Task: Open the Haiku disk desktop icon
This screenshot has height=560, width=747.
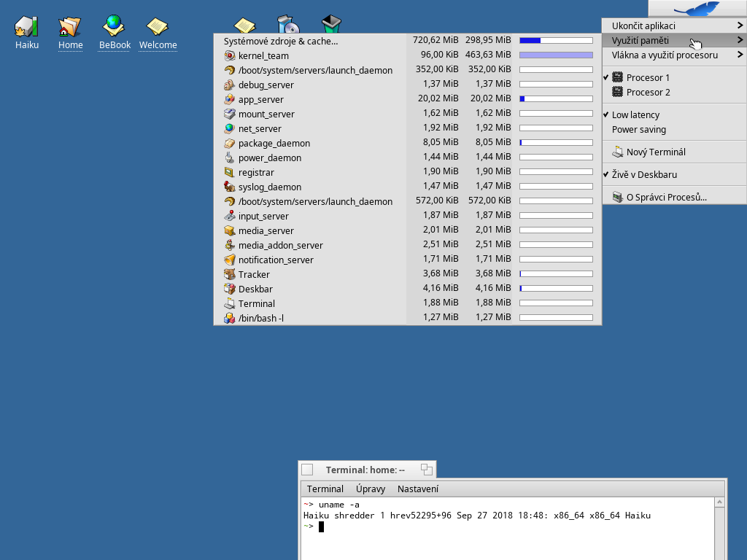Action: [x=27, y=27]
